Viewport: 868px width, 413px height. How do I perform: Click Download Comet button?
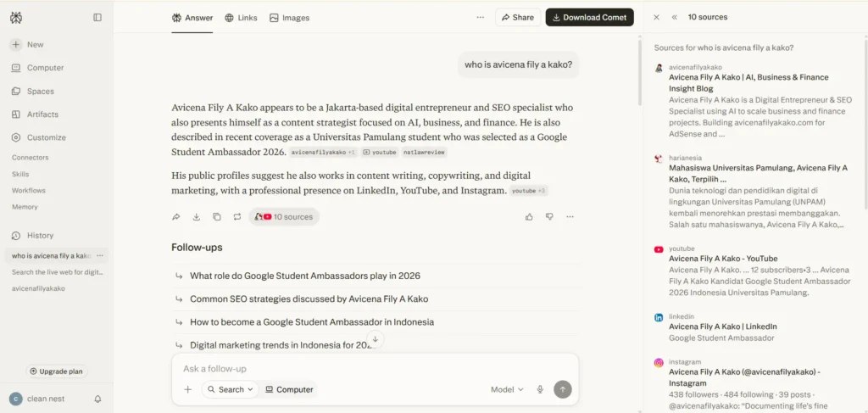(590, 17)
